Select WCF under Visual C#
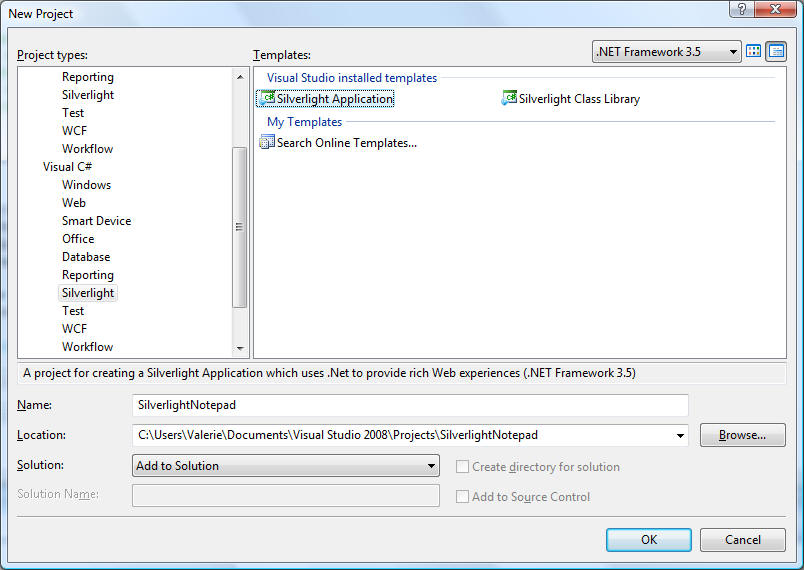This screenshot has height=570, width=804. click(74, 329)
